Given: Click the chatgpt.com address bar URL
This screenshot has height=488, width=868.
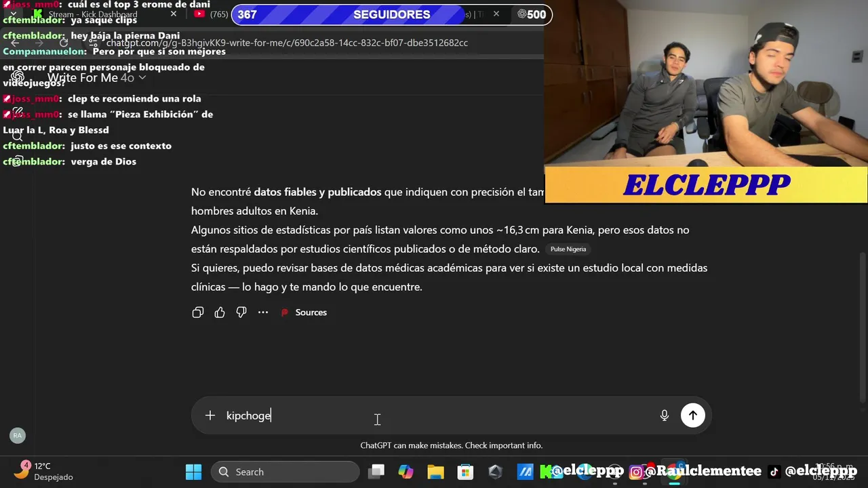Looking at the screenshot, I should 287,43.
